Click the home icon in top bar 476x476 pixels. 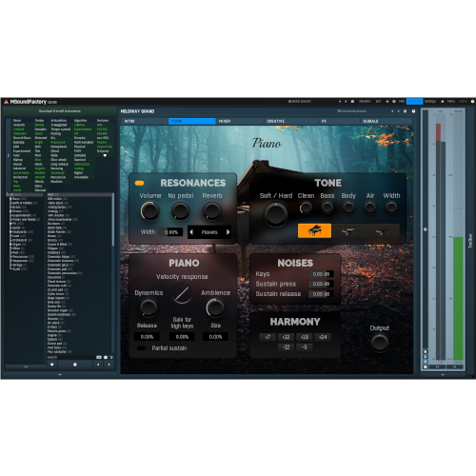443,102
